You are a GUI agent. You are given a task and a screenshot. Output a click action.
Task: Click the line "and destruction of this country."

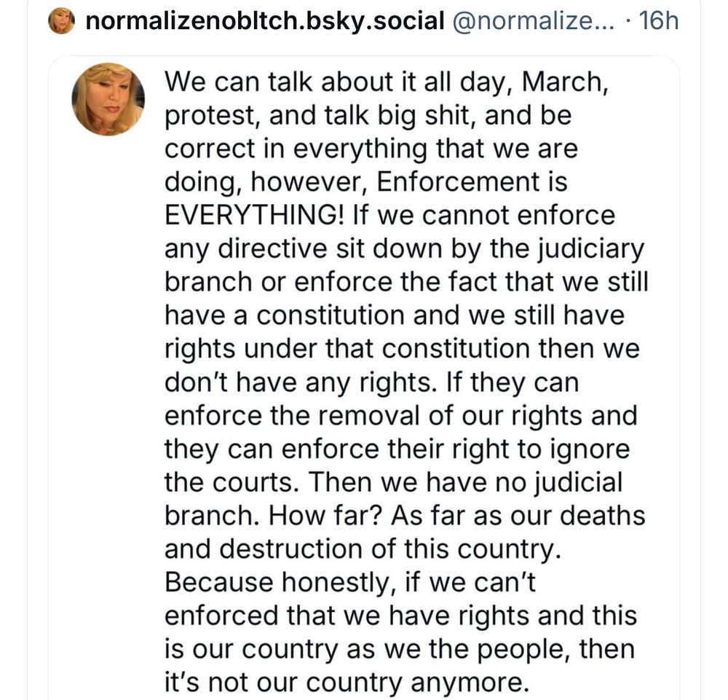[363, 549]
